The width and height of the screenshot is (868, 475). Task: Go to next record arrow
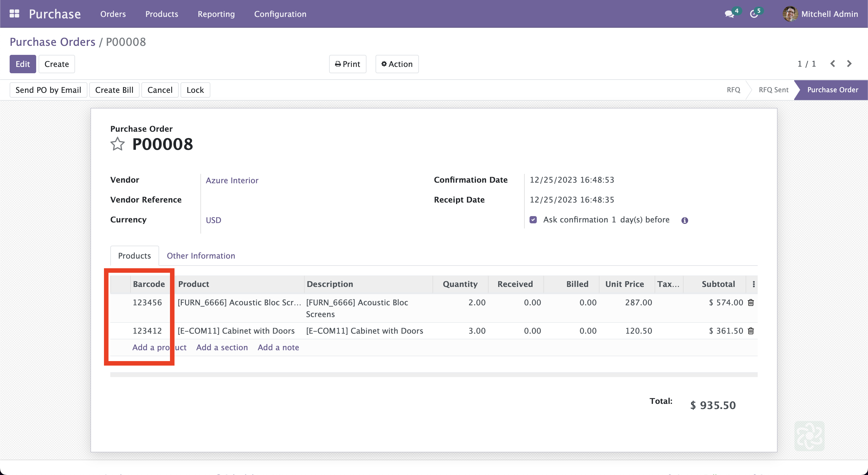pyautogui.click(x=850, y=64)
